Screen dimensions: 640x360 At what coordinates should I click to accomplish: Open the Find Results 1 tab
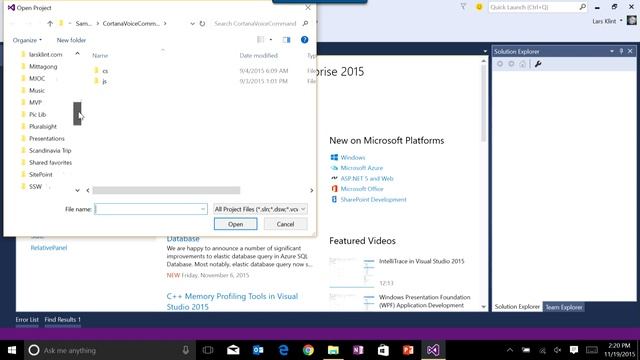(x=62, y=320)
